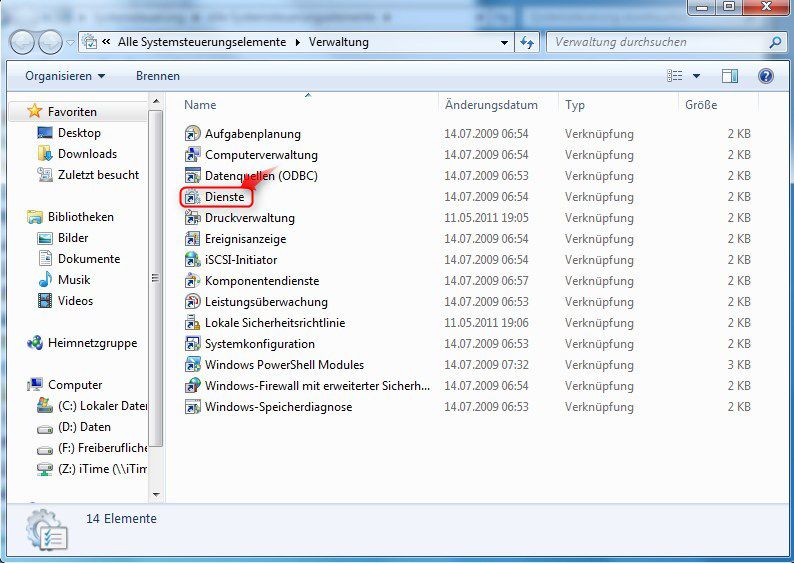The width and height of the screenshot is (794, 563).
Task: Select the iSCSI-Initiator icon
Action: click(x=192, y=260)
